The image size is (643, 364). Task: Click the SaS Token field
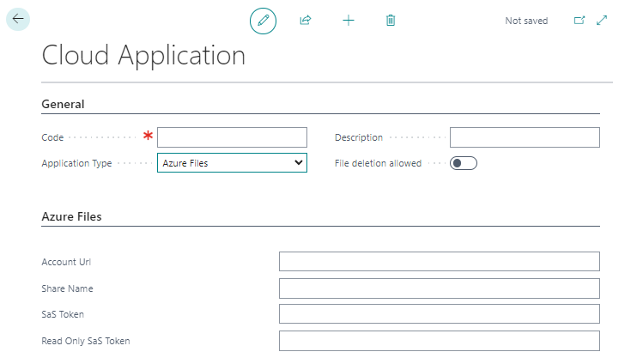tap(440, 314)
